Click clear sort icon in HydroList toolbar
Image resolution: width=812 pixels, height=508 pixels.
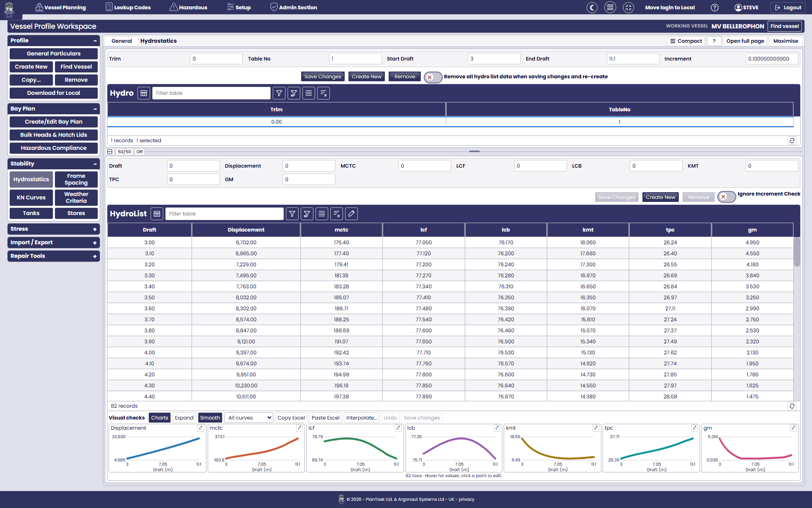point(337,214)
